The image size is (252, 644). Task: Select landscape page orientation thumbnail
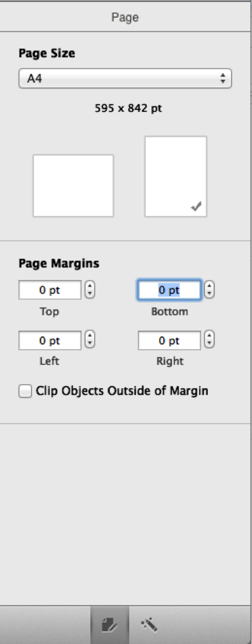[73, 186]
